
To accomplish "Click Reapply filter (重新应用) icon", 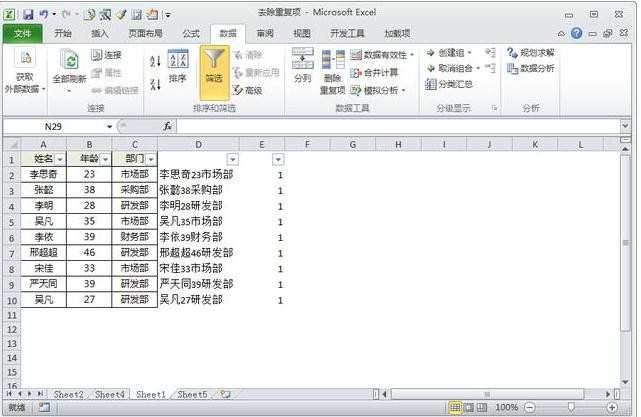I will pyautogui.click(x=239, y=73).
